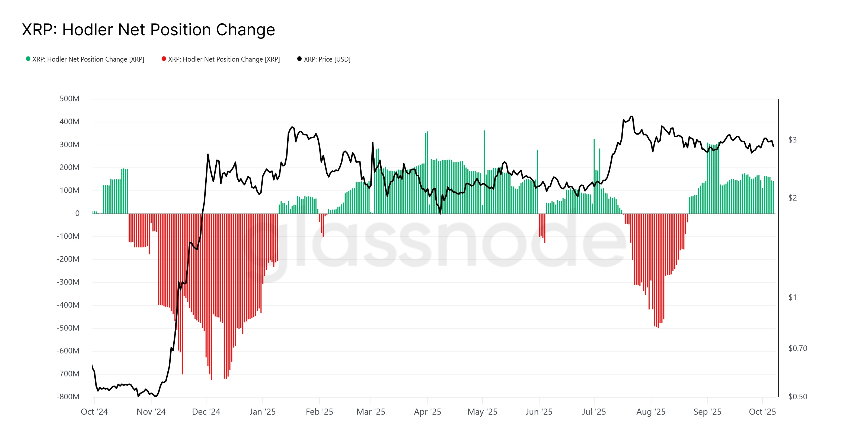
Task: Select the Oct '24 x-axis label
Action: 94,412
